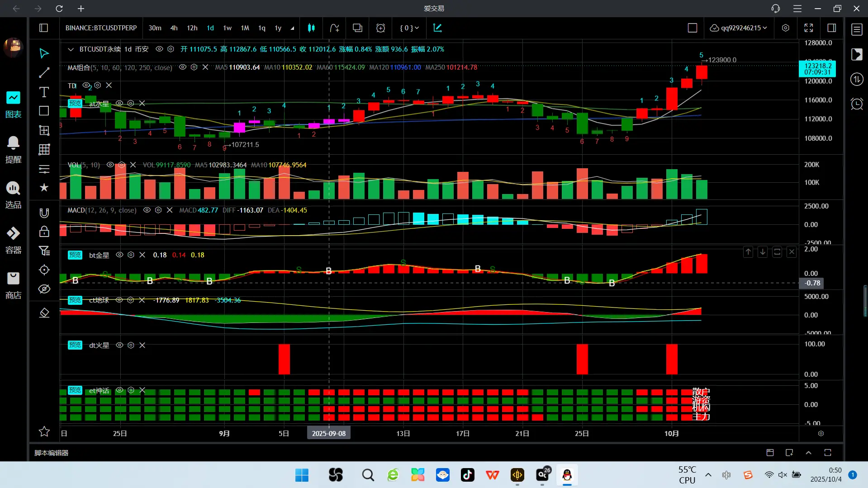This screenshot has width=868, height=488.
Task: Select the rectangle shape tool
Action: (x=44, y=111)
